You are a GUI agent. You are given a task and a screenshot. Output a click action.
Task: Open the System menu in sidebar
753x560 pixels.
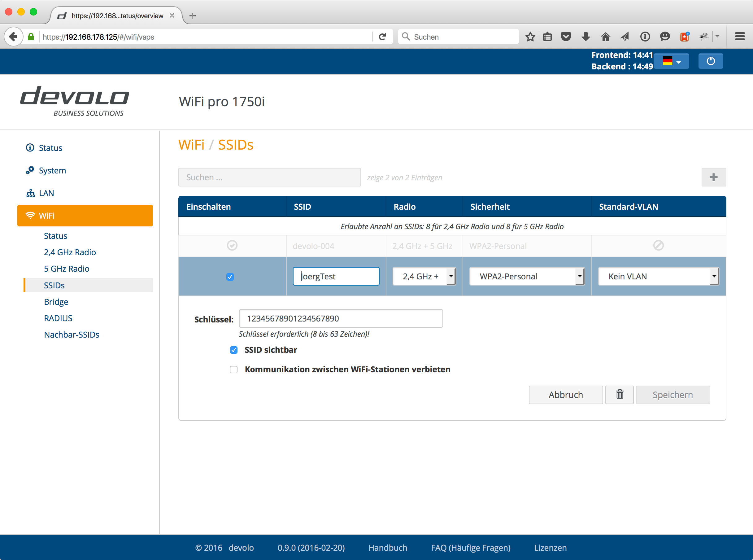[52, 170]
